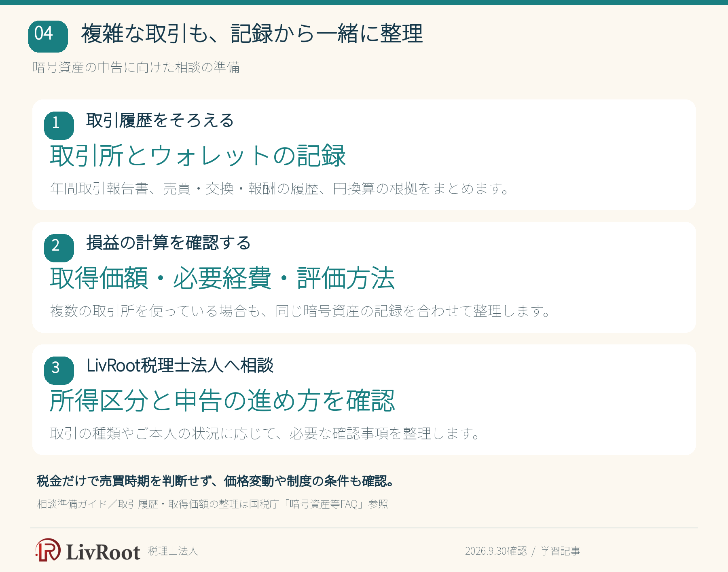Click the 04 section number badge

pos(48,37)
